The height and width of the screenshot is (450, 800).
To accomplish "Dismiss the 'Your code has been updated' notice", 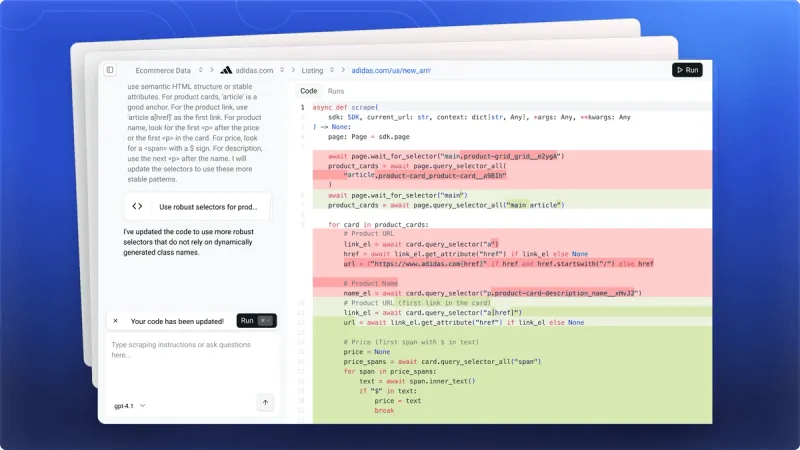I will [115, 321].
